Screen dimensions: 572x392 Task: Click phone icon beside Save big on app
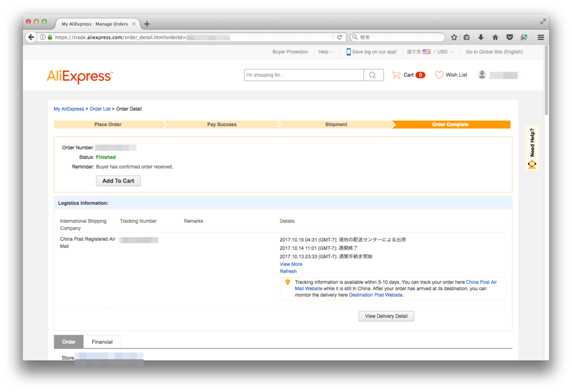349,52
